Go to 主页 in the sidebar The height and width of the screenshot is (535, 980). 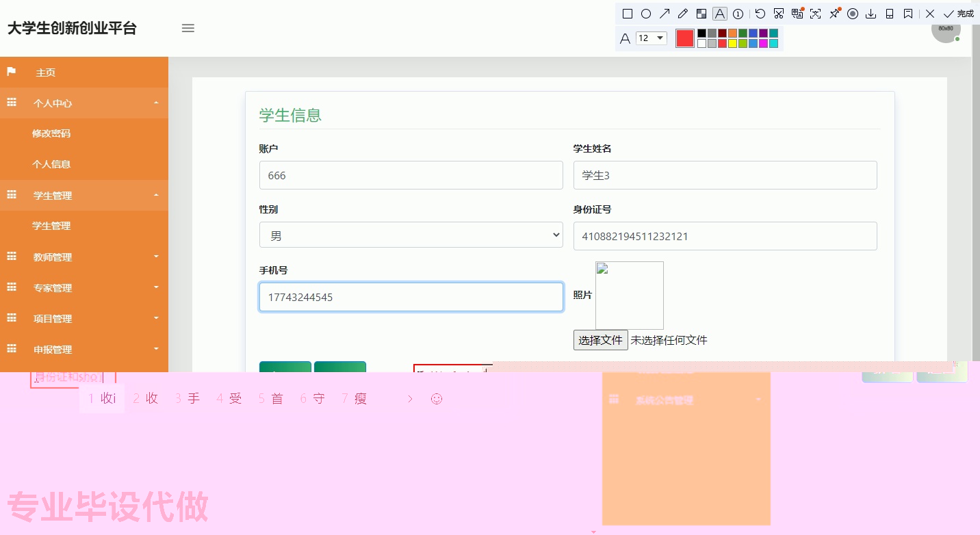click(46, 72)
